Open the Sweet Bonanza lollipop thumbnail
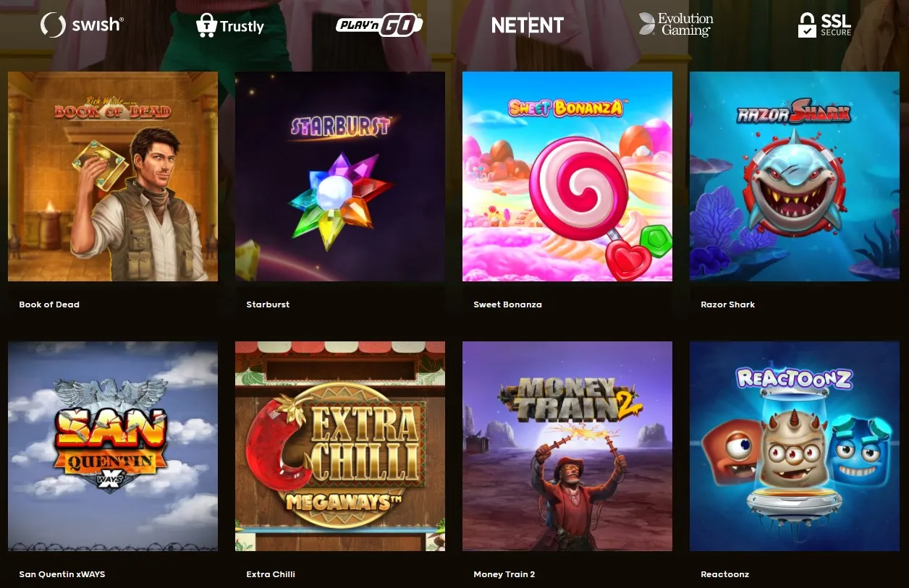 pyautogui.click(x=567, y=176)
